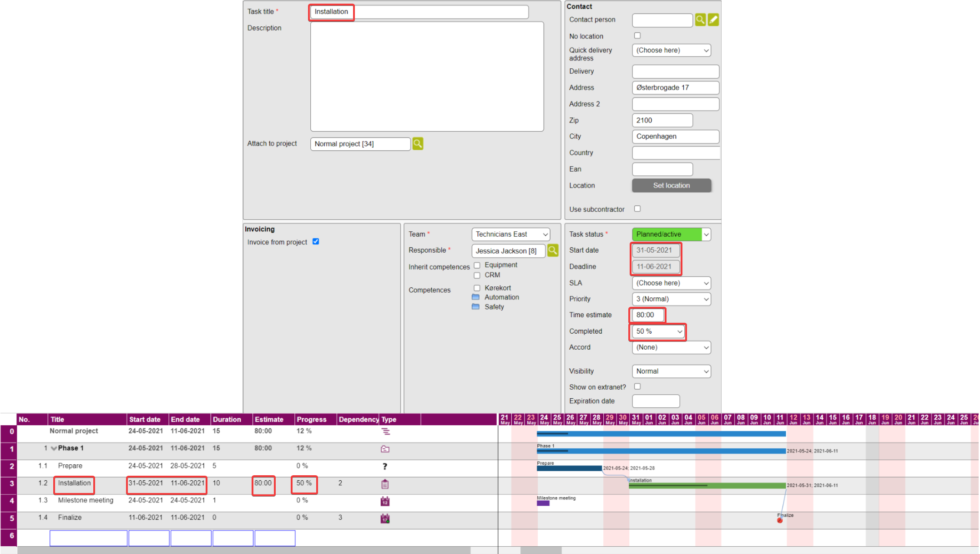Click the contact person search magnifier icon
980x554 pixels.
click(x=700, y=20)
